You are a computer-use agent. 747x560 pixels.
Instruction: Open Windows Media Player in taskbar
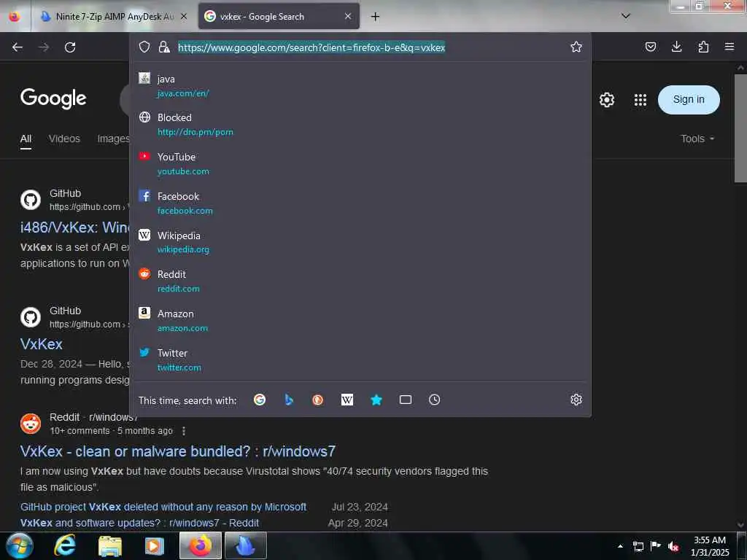(x=154, y=545)
